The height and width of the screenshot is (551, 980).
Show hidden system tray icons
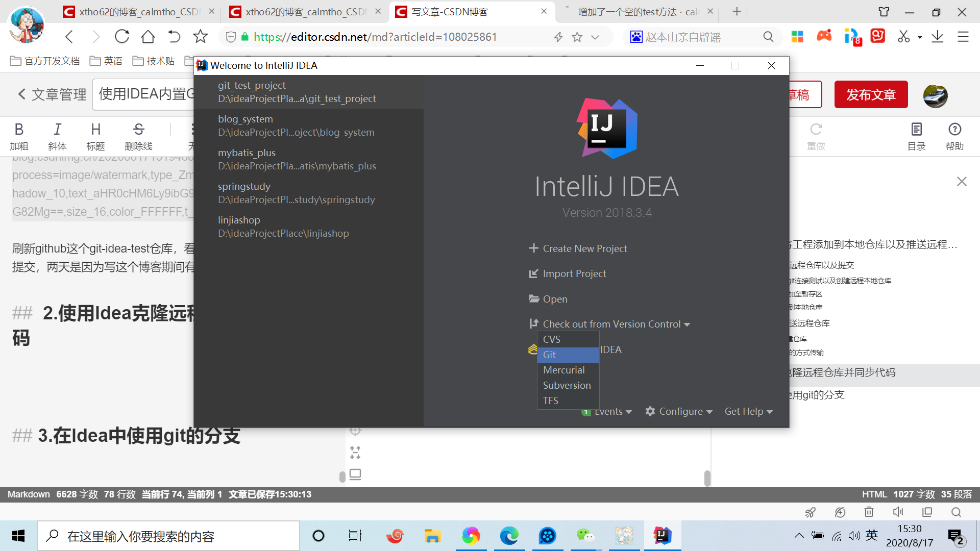point(799,536)
